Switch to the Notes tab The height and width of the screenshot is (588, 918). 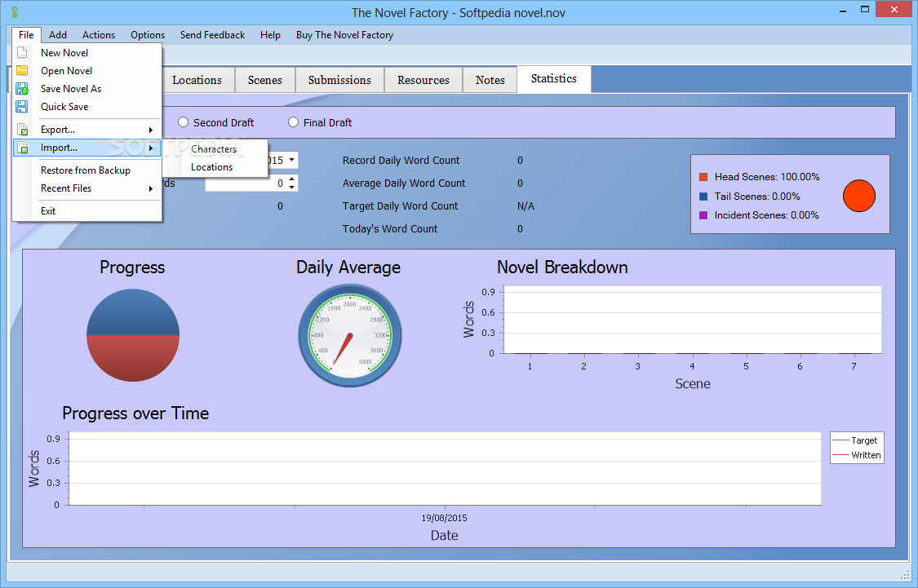[x=490, y=80]
